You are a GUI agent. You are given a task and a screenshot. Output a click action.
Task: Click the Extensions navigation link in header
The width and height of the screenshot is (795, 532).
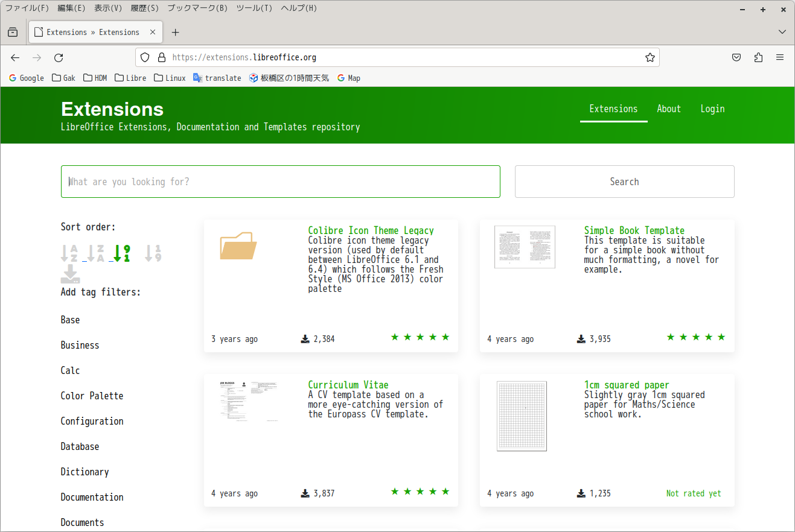613,109
